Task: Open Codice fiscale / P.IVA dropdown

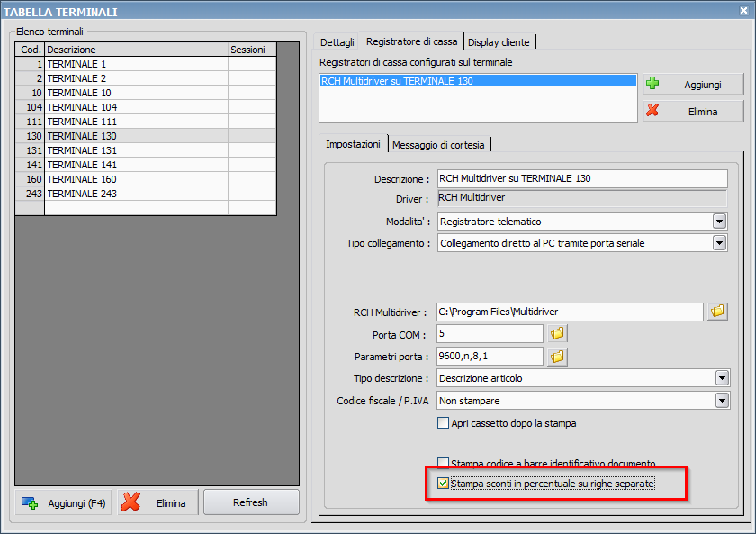Action: (722, 401)
